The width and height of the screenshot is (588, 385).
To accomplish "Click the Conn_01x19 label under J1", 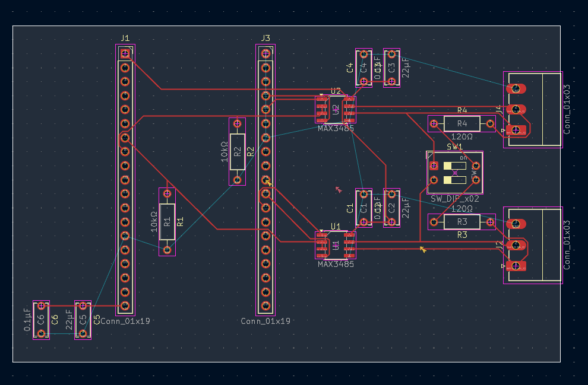I will [125, 321].
